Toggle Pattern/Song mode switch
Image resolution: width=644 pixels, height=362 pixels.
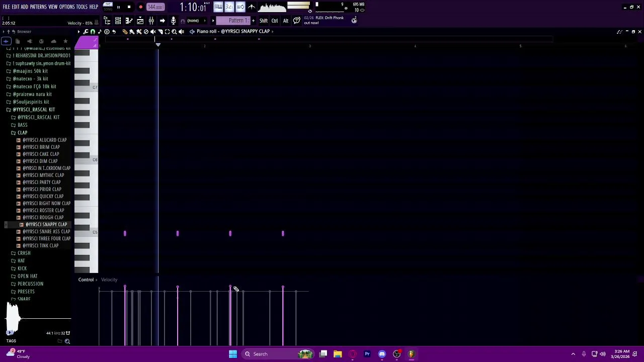tap(108, 7)
